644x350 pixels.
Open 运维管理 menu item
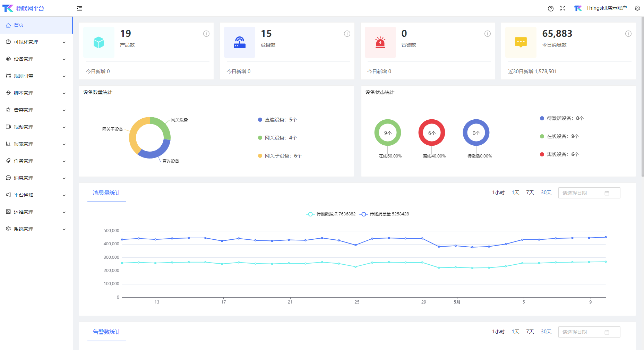tap(36, 212)
